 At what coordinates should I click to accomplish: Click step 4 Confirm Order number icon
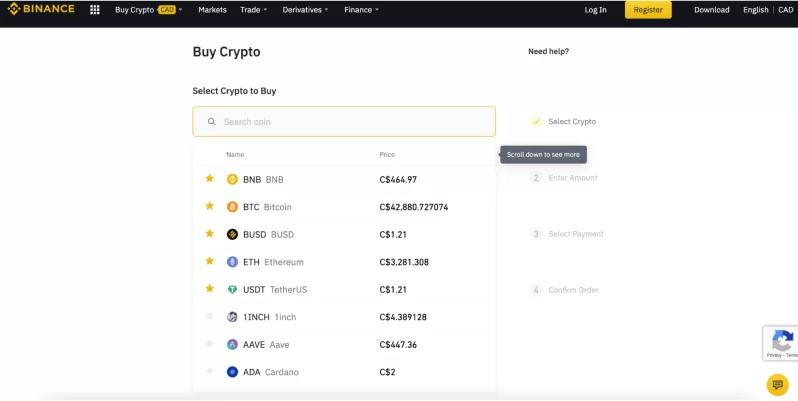535,290
